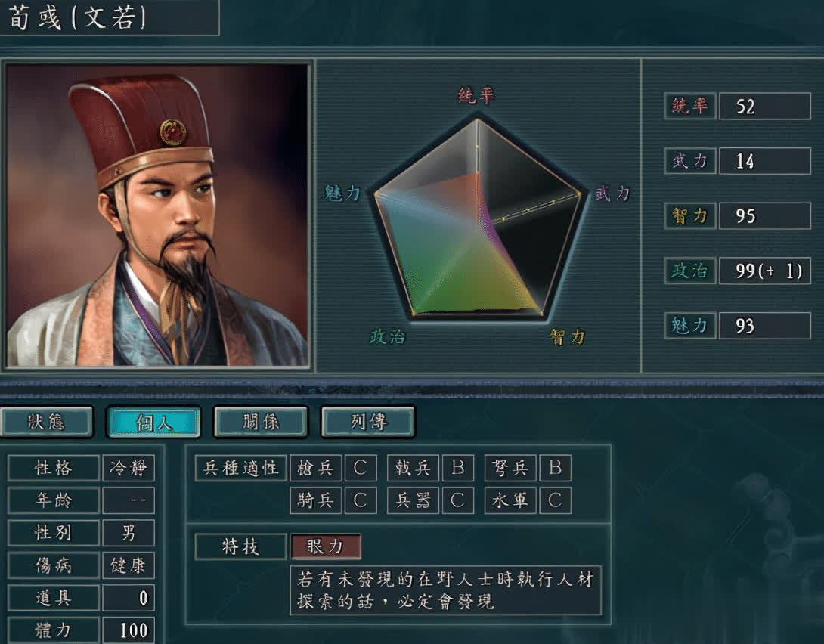
Task: Select the 水軍 troop aptitude cell
Action: click(510, 500)
